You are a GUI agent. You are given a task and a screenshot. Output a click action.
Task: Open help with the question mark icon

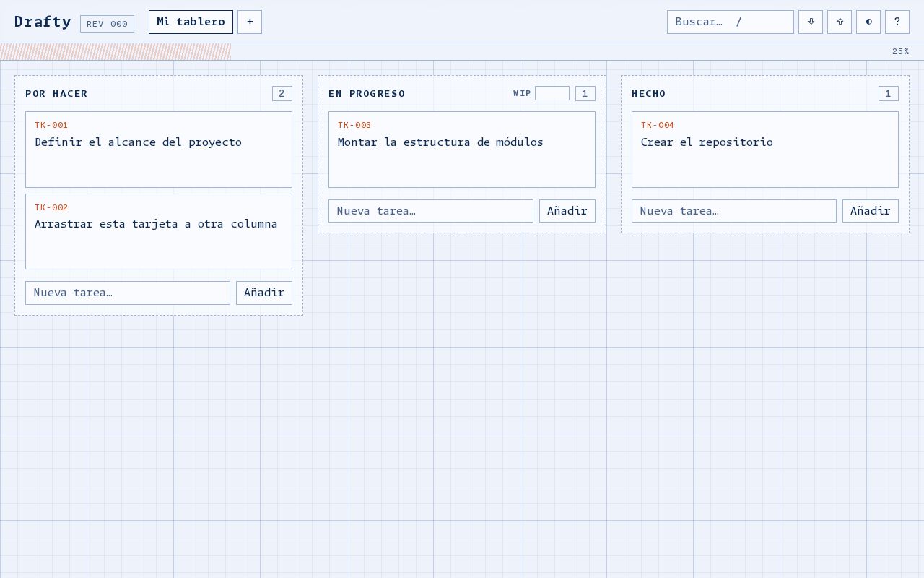897,22
